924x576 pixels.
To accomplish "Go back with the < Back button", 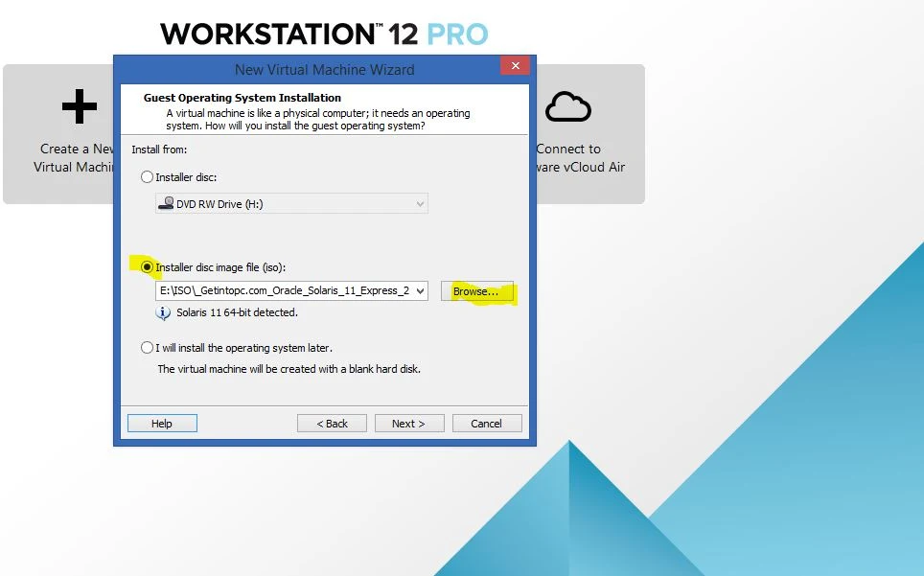I will [332, 423].
